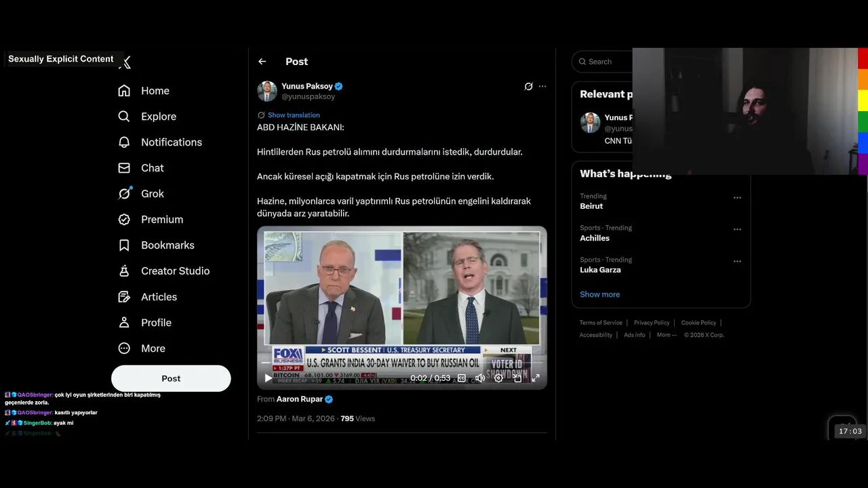Viewport: 868px width, 488px height.
Task: Enable picture-in-picture for the video
Action: tap(517, 378)
